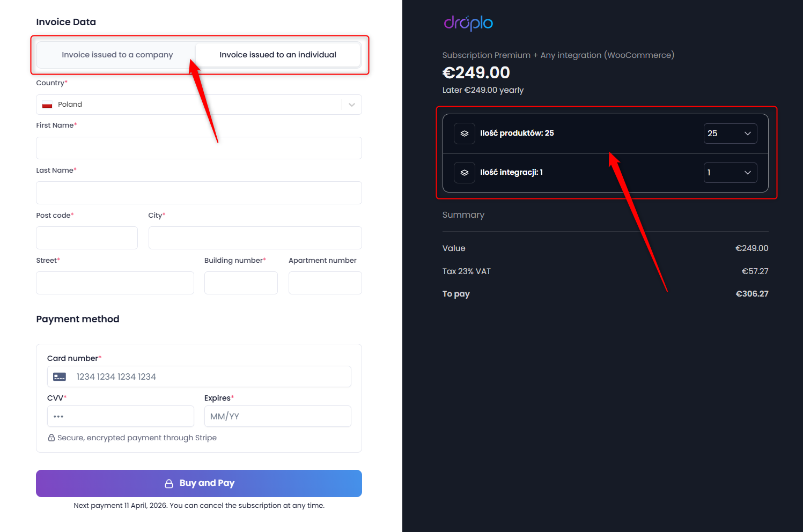Click layers icon beside Ilość integracji
Screen dimensions: 803x532
tap(465, 173)
